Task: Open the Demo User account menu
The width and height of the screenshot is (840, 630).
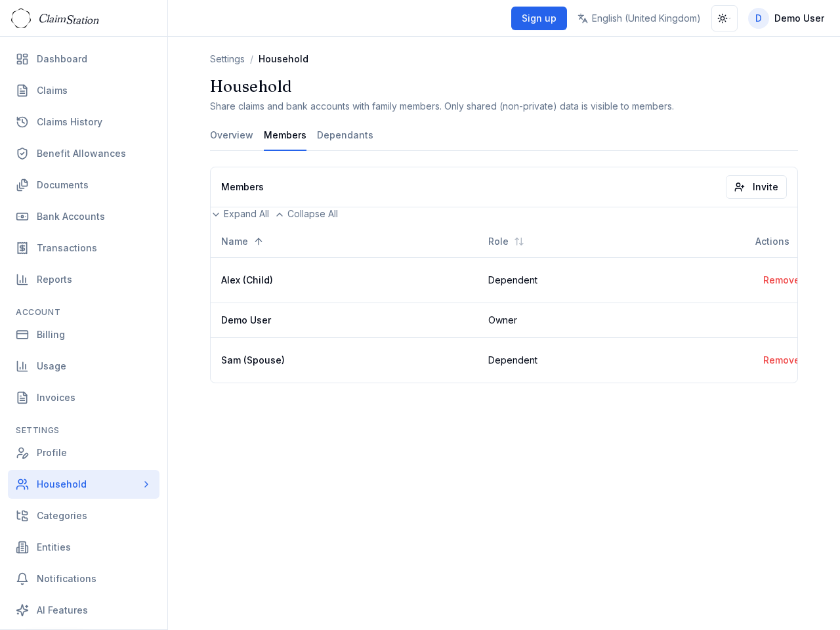Action: coord(786,18)
